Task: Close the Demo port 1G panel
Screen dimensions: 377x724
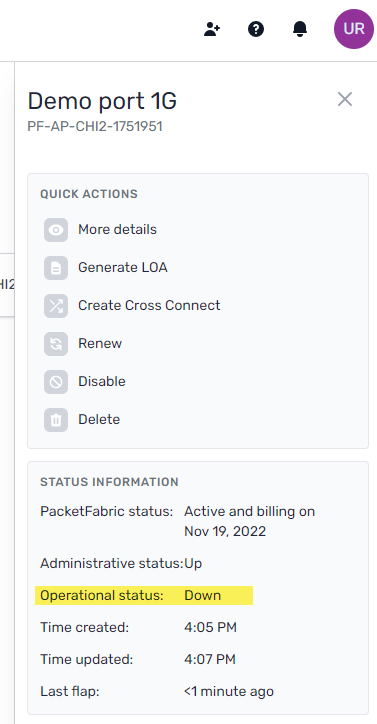Action: 345,99
